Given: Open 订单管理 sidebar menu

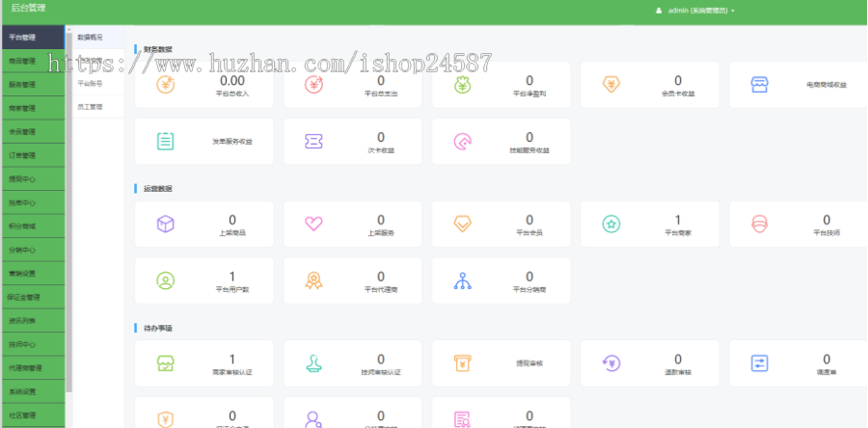Looking at the screenshot, I should point(33,155).
